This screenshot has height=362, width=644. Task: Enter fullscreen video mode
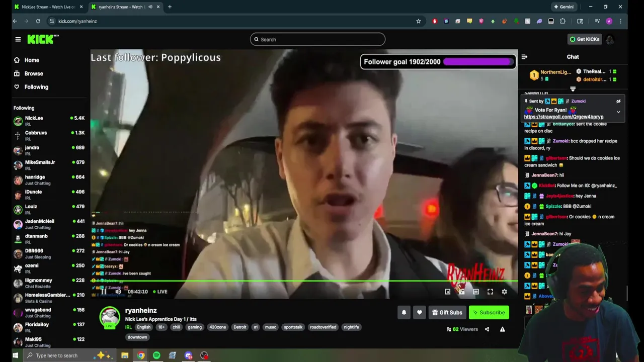[x=490, y=292]
